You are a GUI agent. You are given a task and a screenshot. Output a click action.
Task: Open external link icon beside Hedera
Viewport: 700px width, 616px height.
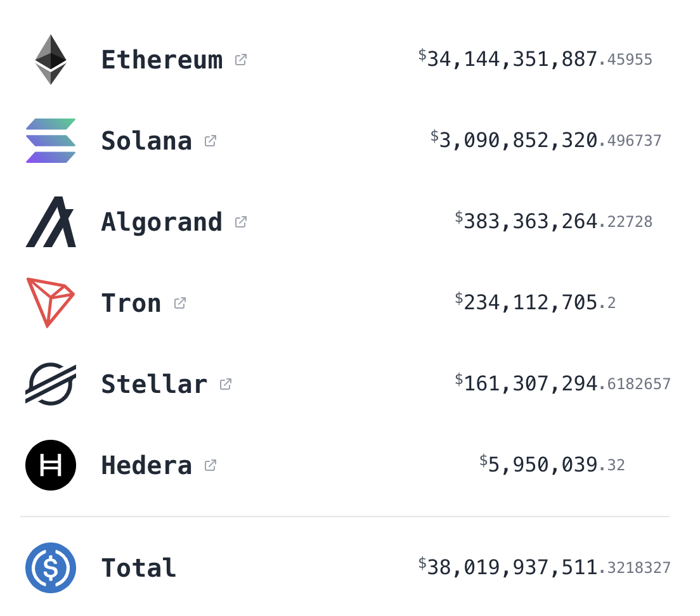click(x=211, y=466)
